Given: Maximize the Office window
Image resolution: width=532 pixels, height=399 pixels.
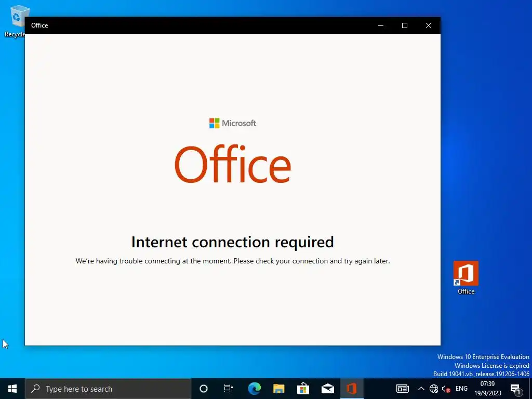Looking at the screenshot, I should click(x=404, y=25).
